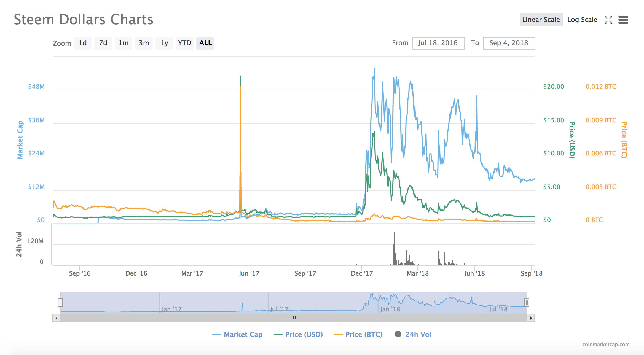Image resolution: width=644 pixels, height=355 pixels.
Task: Select the ALL zoom range
Action: [x=205, y=43]
